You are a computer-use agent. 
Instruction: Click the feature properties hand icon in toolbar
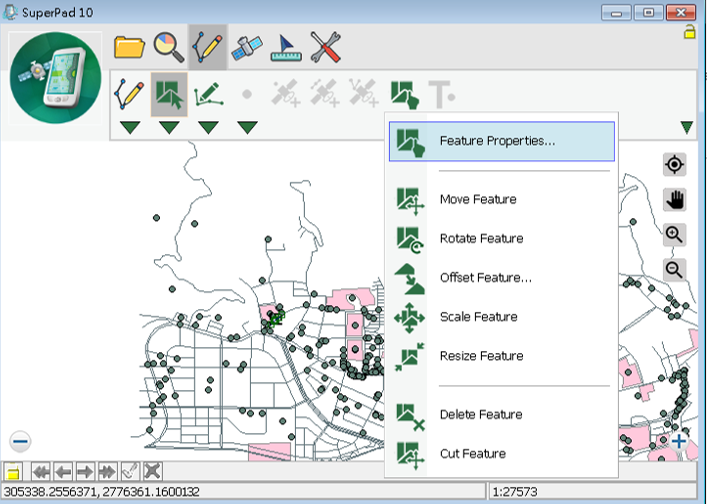click(x=404, y=95)
